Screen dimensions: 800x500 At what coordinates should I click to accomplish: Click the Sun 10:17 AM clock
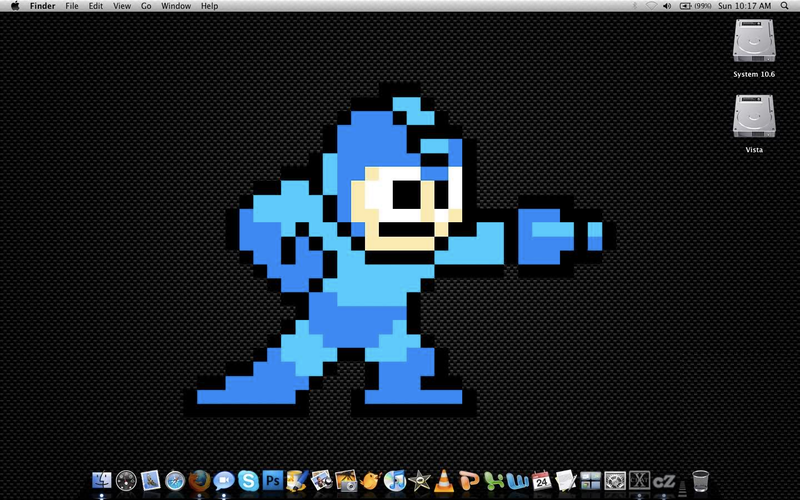click(744, 6)
